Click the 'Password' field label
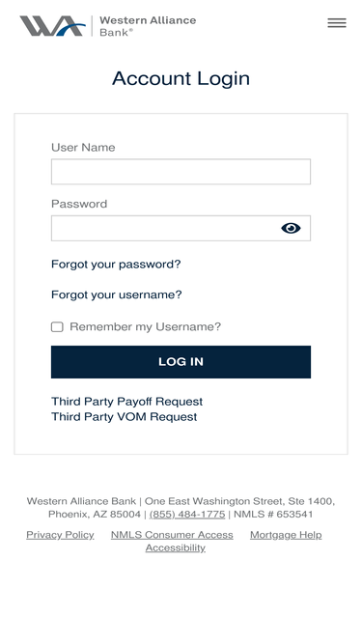The width and height of the screenshot is (362, 644). pos(79,204)
